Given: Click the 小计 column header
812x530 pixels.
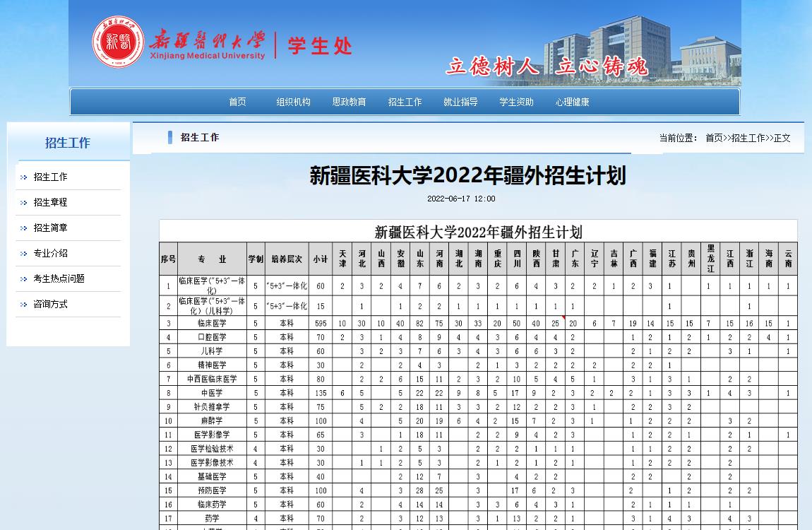Looking at the screenshot, I should (x=321, y=259).
